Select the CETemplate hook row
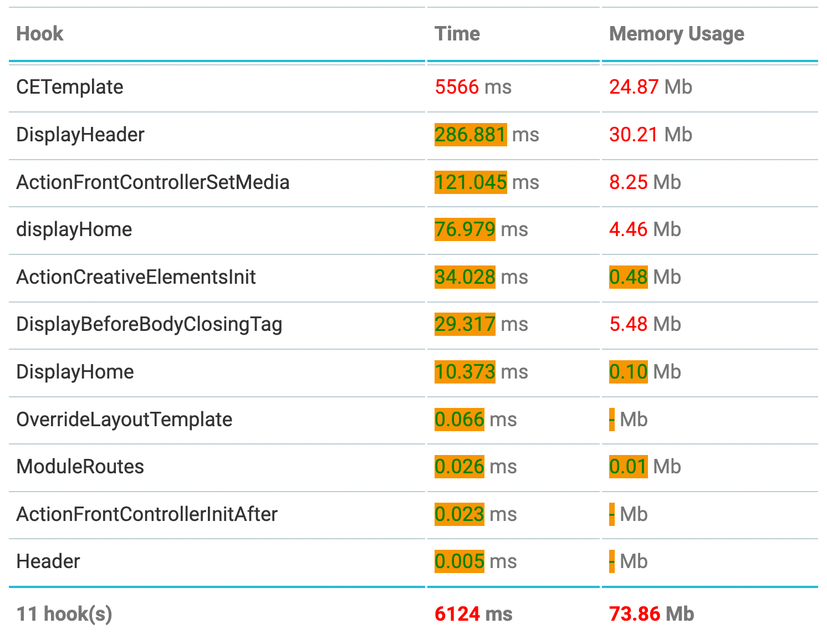This screenshot has width=827, height=644. pos(70,87)
